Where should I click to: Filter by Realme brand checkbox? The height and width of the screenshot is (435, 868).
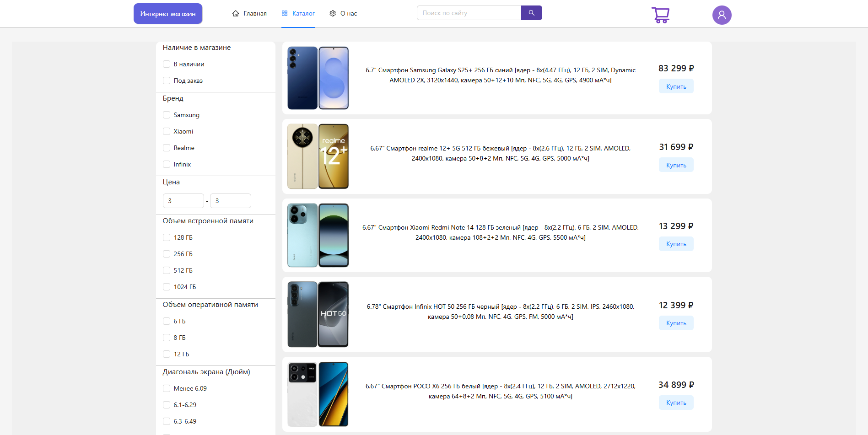coord(167,148)
